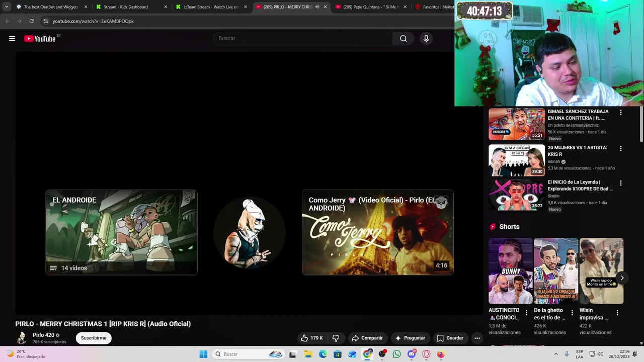Click the taskbar Buscar search box

tap(249, 354)
